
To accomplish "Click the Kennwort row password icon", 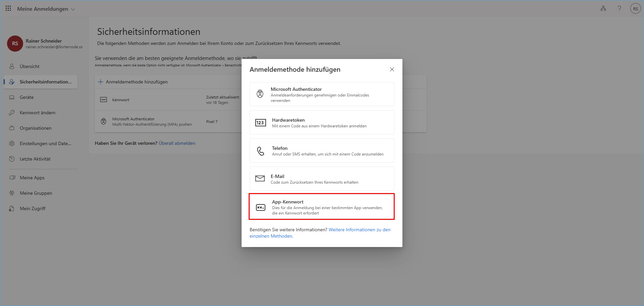I will [104, 100].
